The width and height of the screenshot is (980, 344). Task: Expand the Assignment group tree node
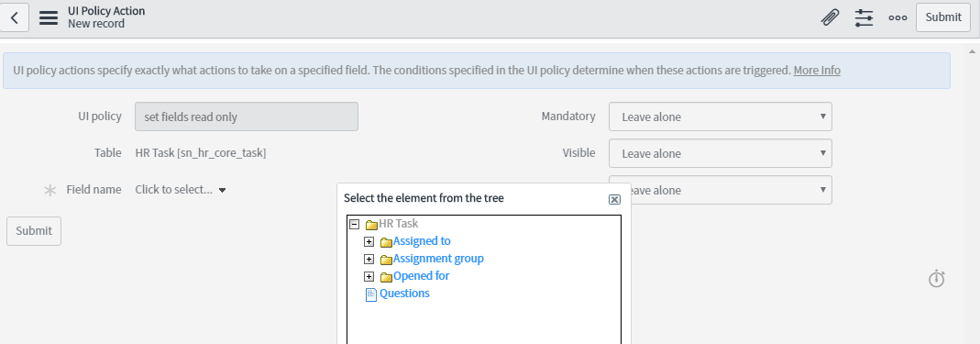[369, 259]
